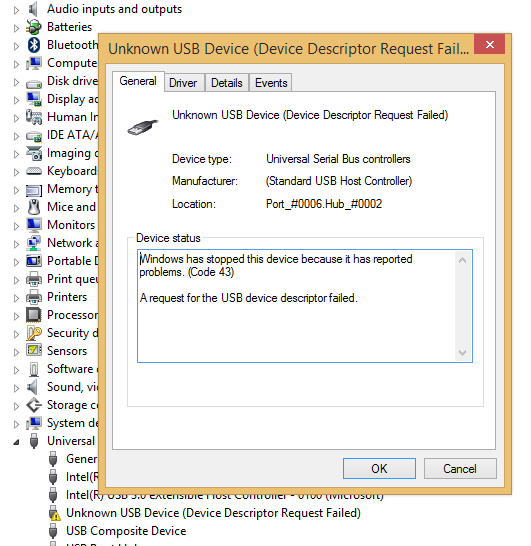The image size is (531, 546).
Task: Click the Disk drives category icon
Action: coord(34,84)
